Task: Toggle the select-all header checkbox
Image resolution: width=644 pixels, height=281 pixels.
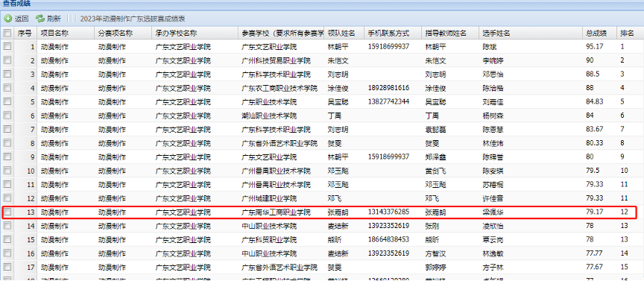Action: click(x=7, y=33)
